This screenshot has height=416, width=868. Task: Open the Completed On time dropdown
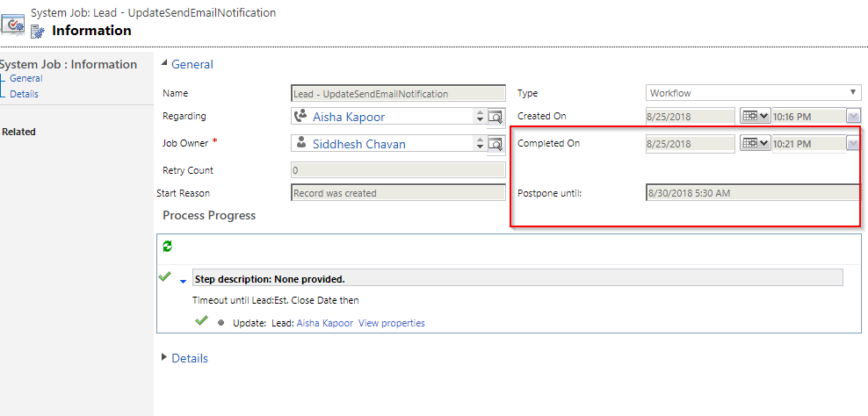[x=853, y=143]
